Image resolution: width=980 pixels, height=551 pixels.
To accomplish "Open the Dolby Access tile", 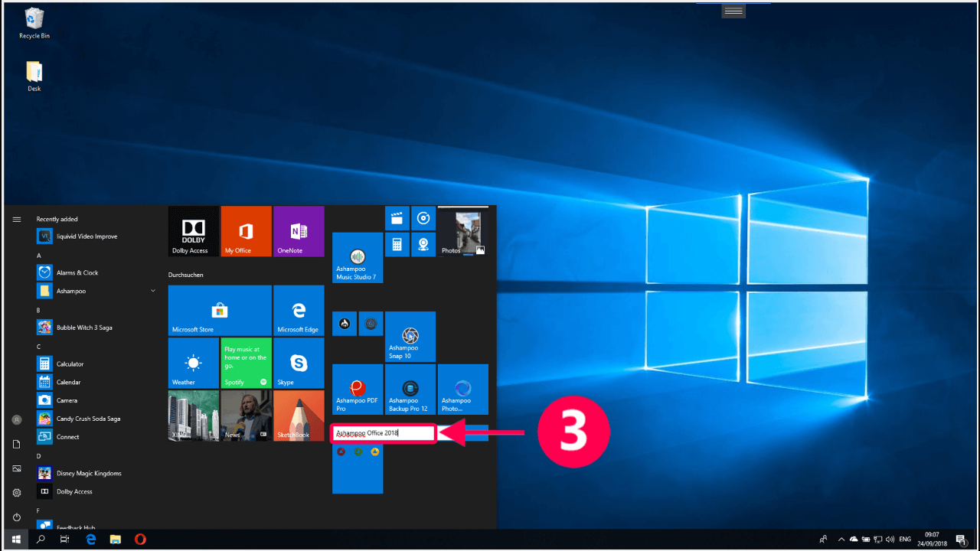I will tap(194, 231).
